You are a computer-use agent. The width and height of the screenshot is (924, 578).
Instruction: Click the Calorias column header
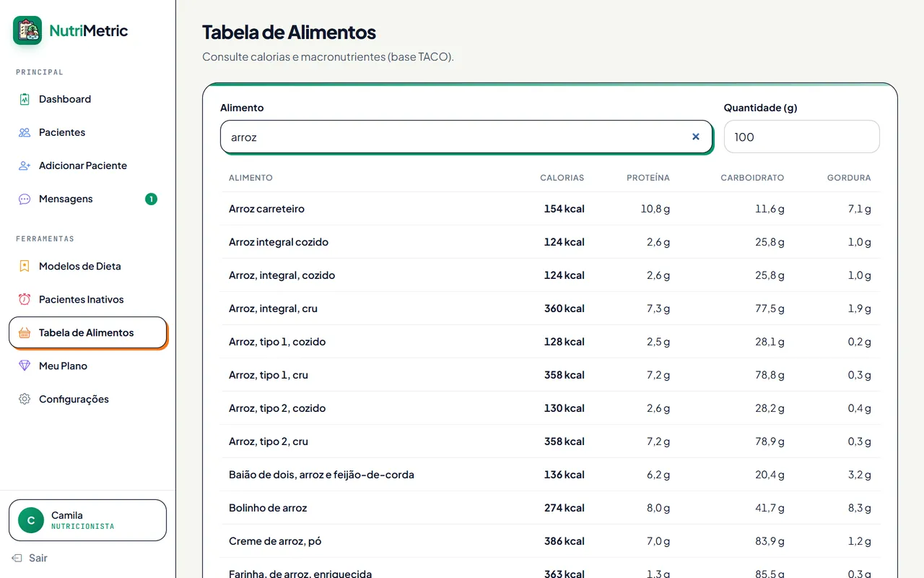pyautogui.click(x=562, y=178)
